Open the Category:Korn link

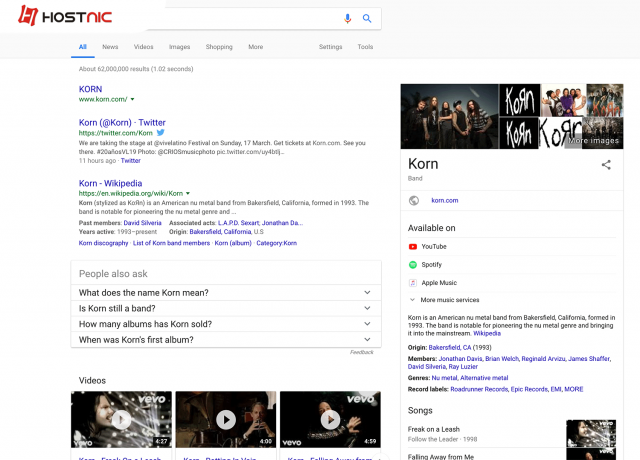tap(276, 243)
